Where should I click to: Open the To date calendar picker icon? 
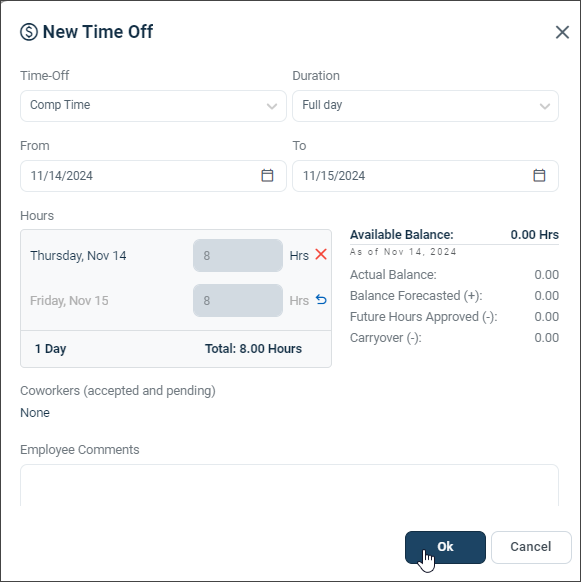coord(539,176)
